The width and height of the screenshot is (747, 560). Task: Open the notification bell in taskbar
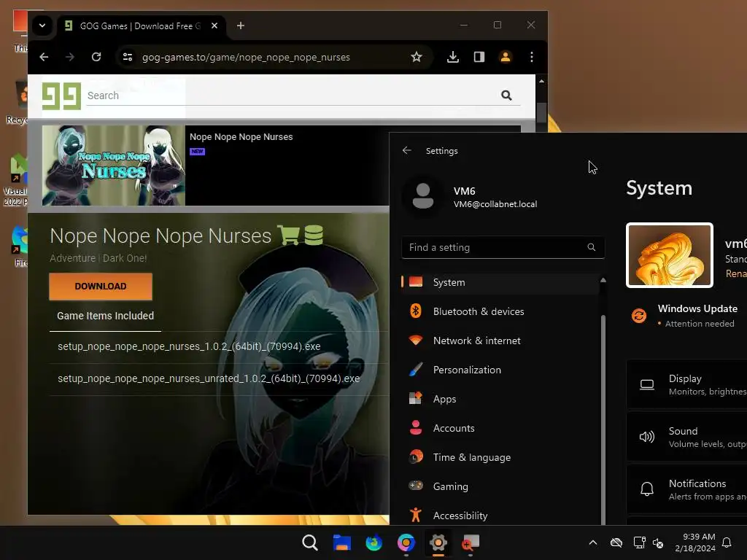(x=727, y=542)
